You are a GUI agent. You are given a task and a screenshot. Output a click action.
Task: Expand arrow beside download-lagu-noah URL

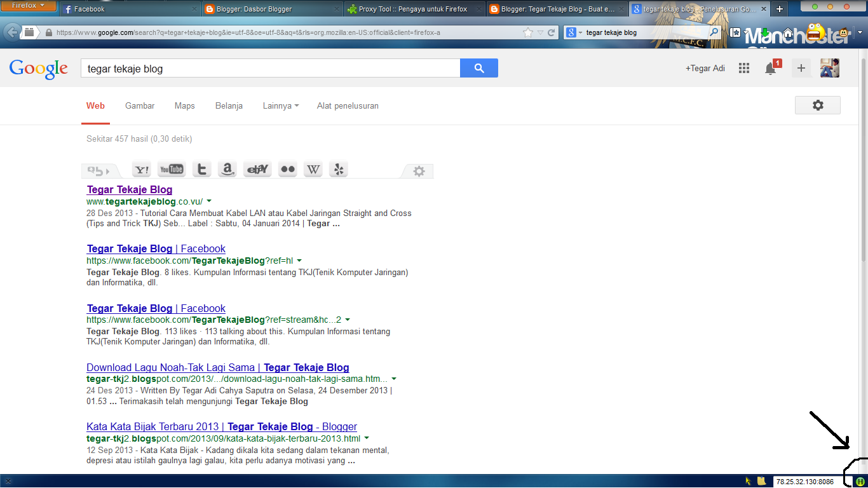pos(394,379)
